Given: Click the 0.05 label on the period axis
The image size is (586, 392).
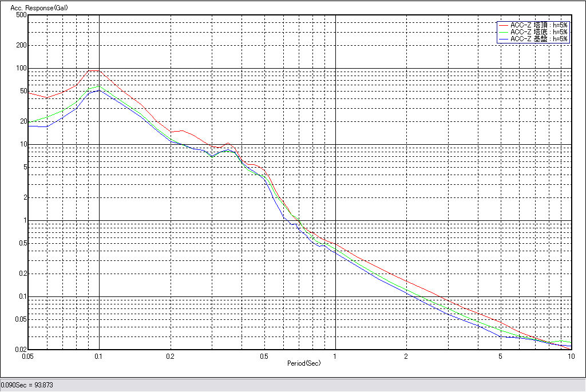Looking at the screenshot, I should click(27, 356).
